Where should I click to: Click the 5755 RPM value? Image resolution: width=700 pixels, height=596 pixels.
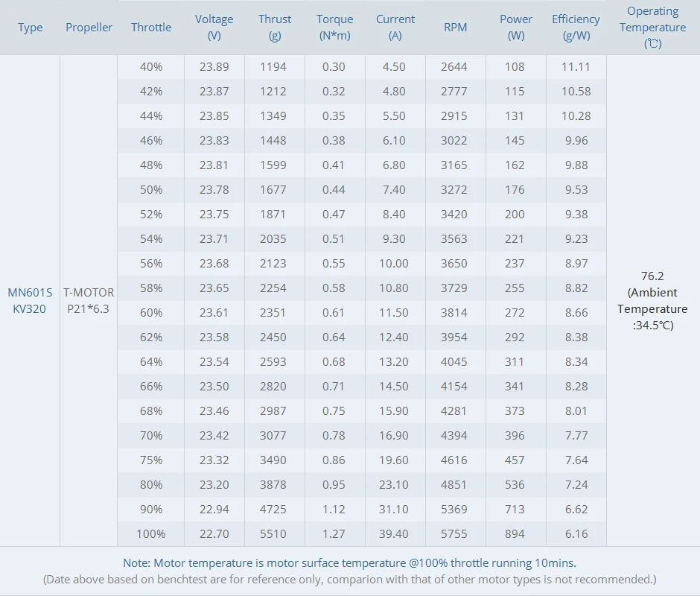[454, 533]
